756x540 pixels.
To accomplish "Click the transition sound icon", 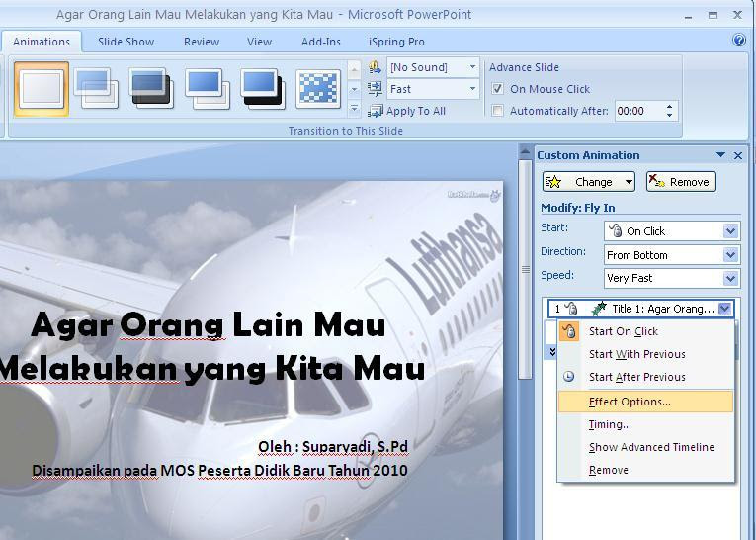I will coord(376,67).
